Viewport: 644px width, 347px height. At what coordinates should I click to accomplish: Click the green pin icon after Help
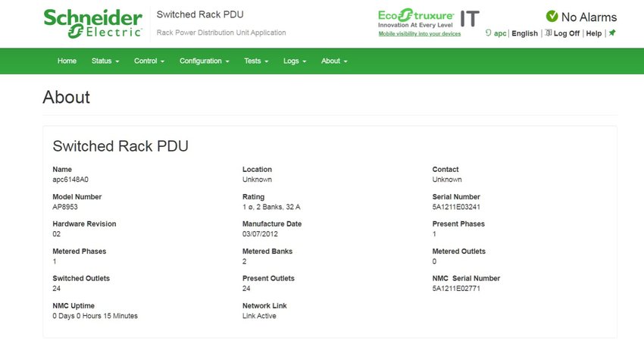pyautogui.click(x=612, y=33)
